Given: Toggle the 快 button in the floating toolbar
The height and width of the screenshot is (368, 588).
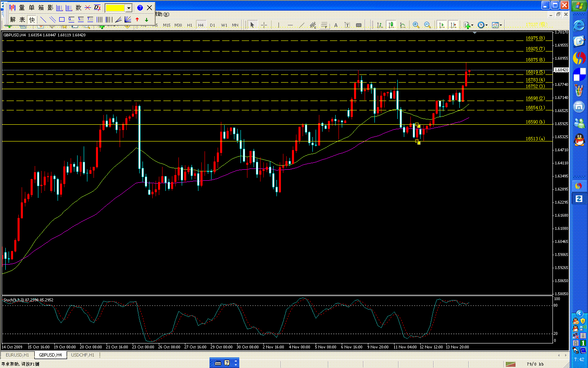Looking at the screenshot, I should (x=32, y=19).
